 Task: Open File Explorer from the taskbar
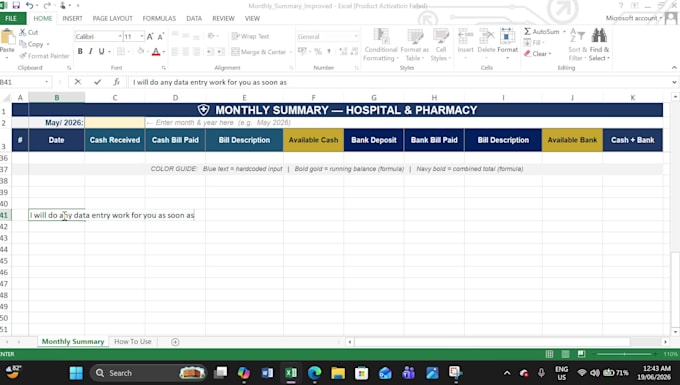338,373
